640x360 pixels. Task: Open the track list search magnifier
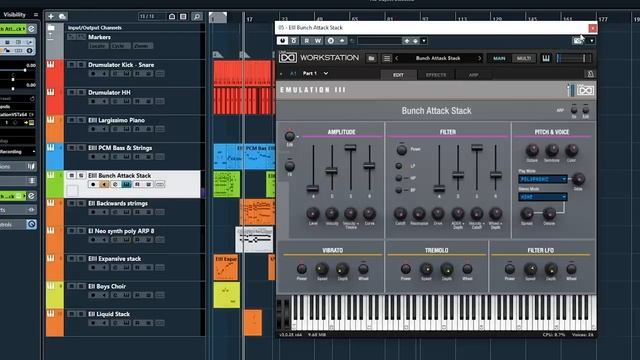click(197, 16)
